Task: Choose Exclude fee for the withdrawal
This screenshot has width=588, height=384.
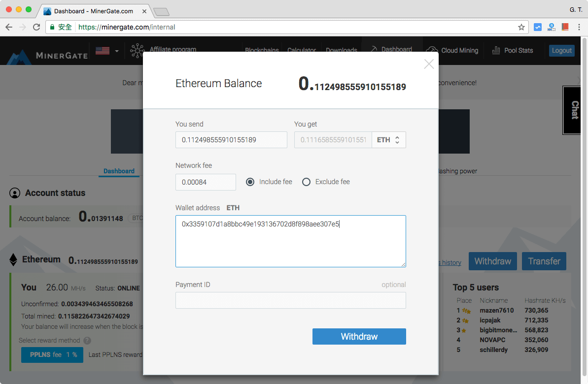Action: [x=307, y=182]
